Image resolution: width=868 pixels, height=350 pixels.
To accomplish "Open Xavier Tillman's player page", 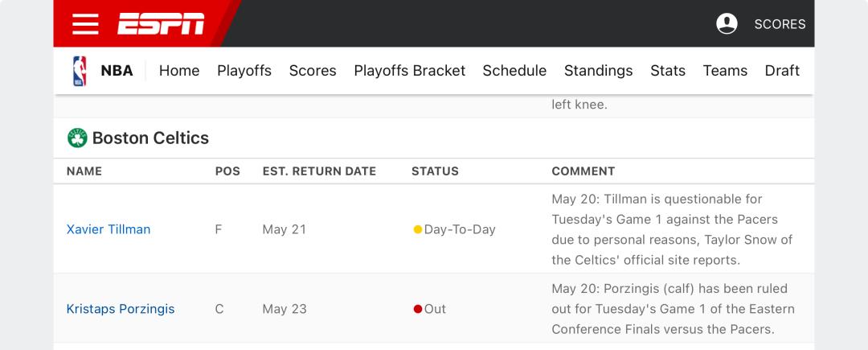I will click(108, 229).
